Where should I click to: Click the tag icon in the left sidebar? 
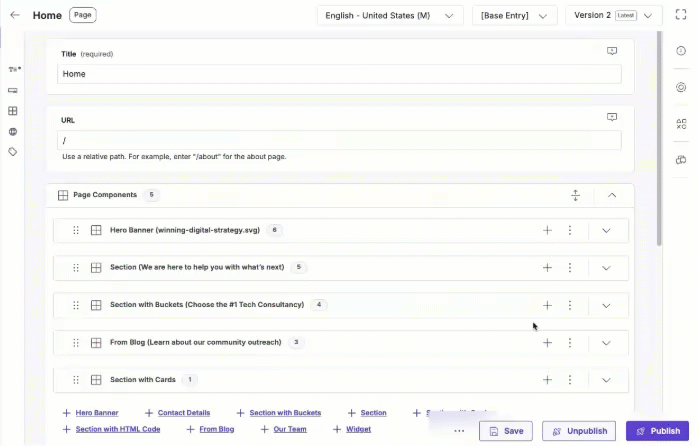(13, 152)
